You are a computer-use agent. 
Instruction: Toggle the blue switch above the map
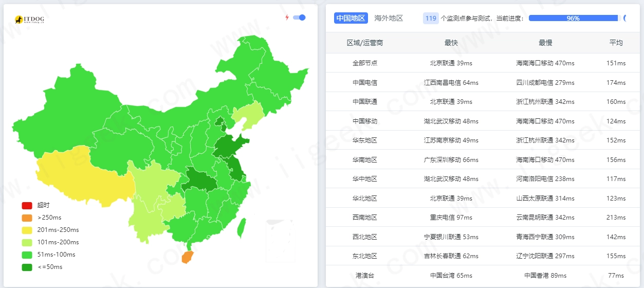[299, 17]
